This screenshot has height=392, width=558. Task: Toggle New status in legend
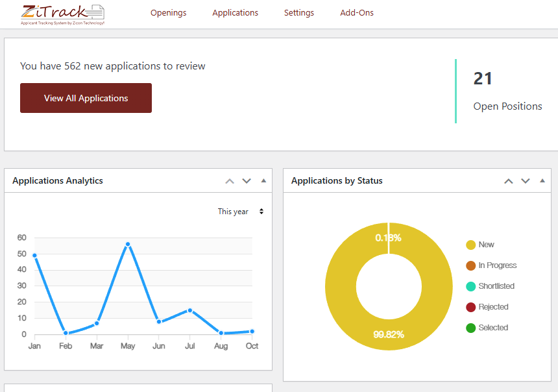coord(480,245)
